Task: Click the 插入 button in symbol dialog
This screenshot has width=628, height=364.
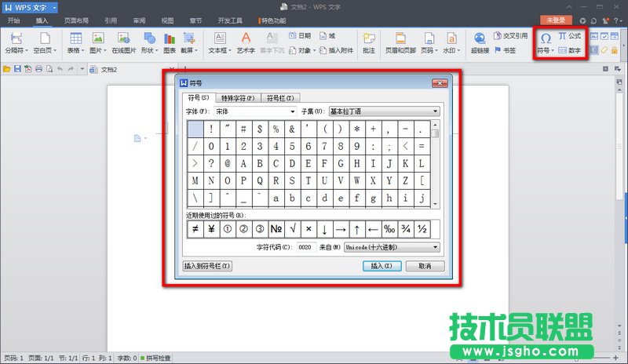Action: pos(382,266)
